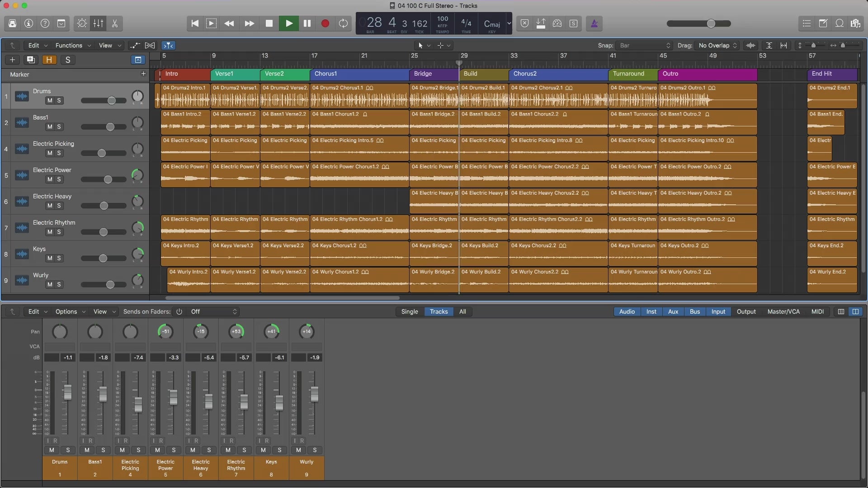Click the Play from Selection button
868x488 pixels.
[211, 23]
